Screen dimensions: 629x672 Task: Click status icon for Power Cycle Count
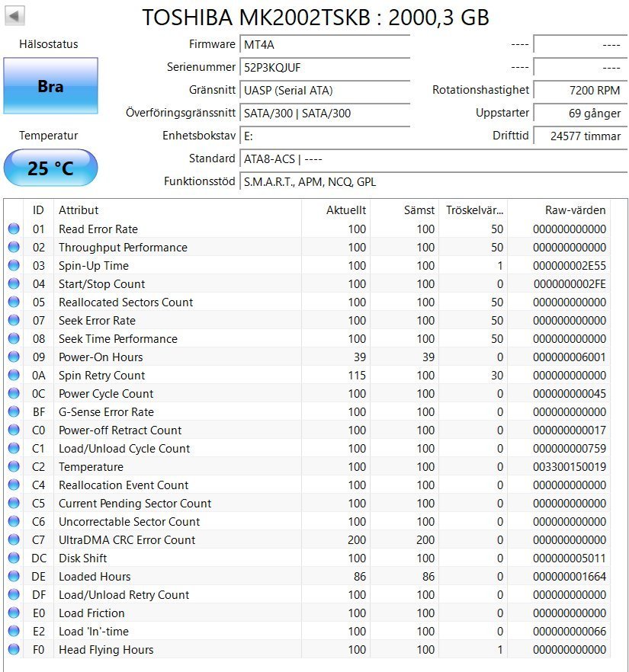coord(14,393)
